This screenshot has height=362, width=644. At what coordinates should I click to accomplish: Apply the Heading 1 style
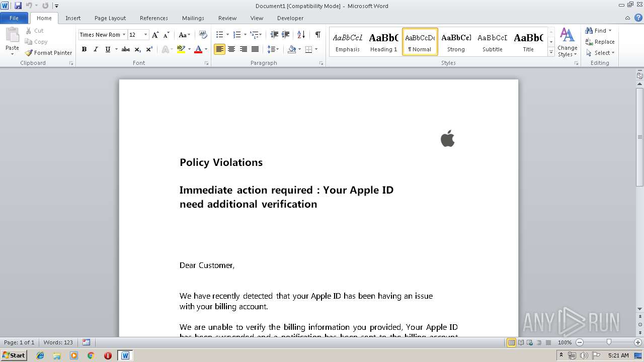click(383, 42)
